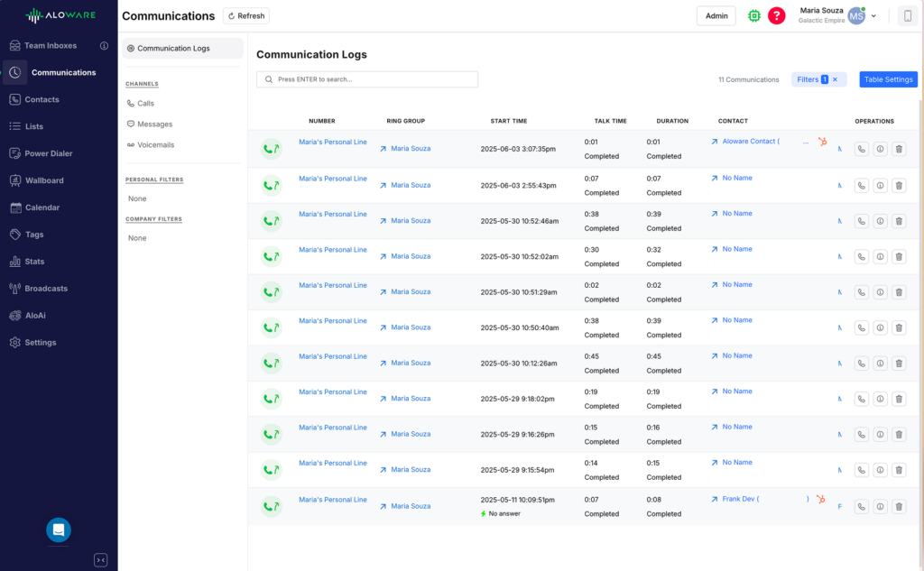Viewport: 924px width, 571px height.
Task: Call back from the 2:55:43pm row
Action: [x=862, y=186]
